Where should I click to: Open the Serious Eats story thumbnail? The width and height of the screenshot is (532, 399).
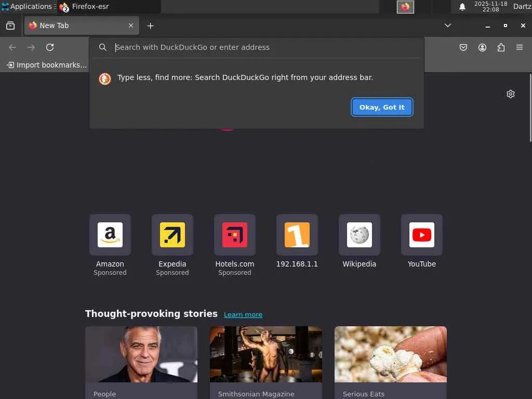coord(391,354)
